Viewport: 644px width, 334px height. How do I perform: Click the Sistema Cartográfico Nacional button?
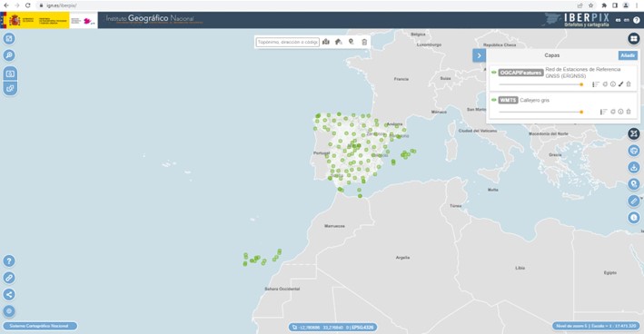pyautogui.click(x=40, y=326)
